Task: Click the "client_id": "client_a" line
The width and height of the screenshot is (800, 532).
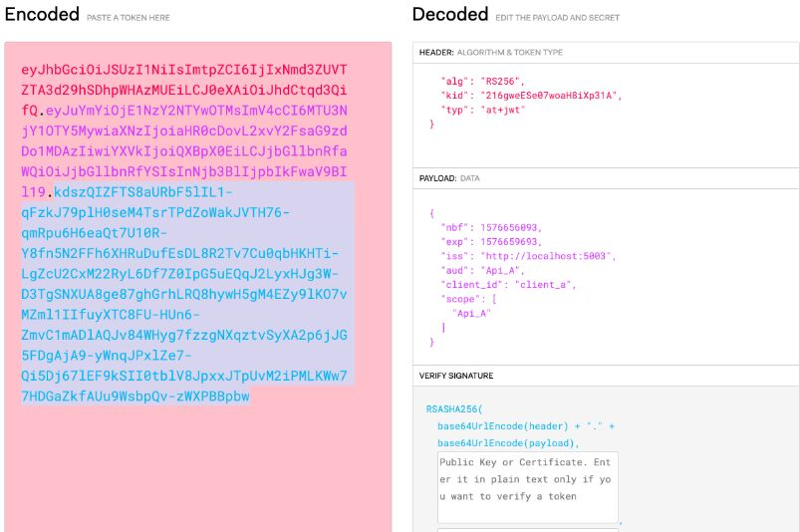Action: click(x=508, y=285)
